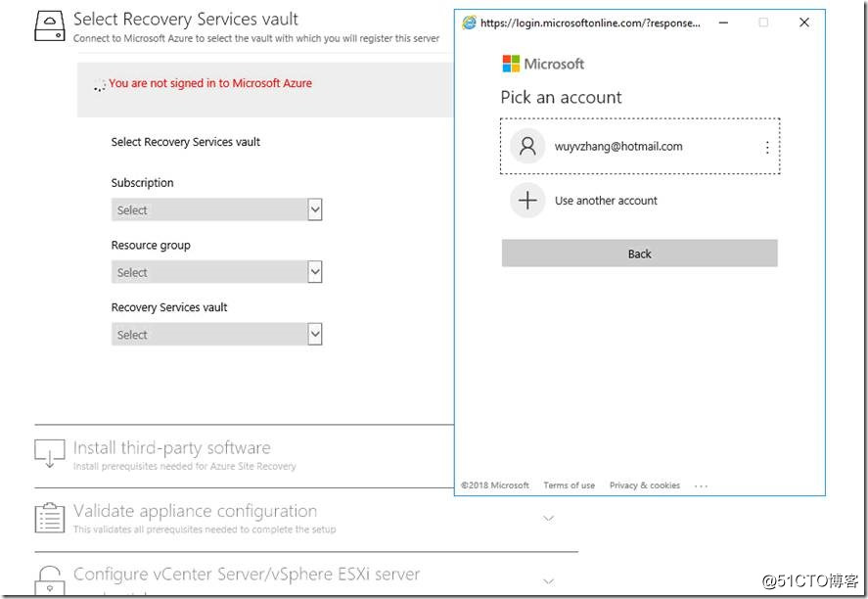Click the Back button
The height and width of the screenshot is (599, 868).
pos(639,253)
